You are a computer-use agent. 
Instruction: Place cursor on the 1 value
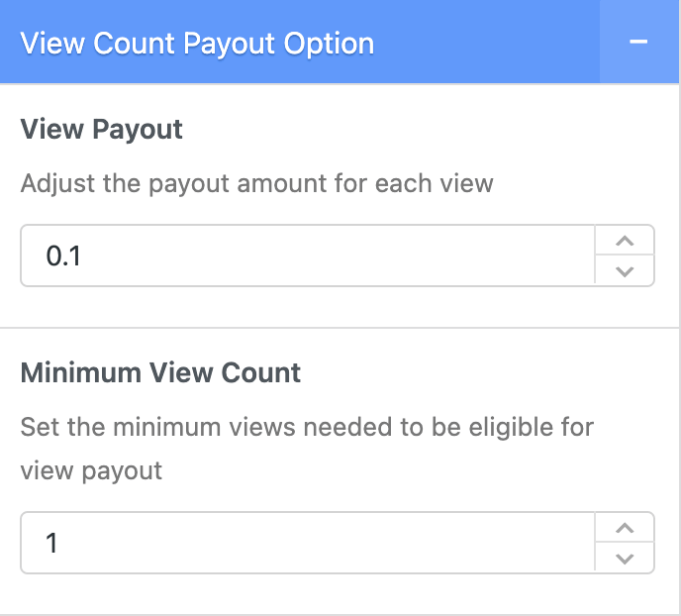(x=51, y=543)
